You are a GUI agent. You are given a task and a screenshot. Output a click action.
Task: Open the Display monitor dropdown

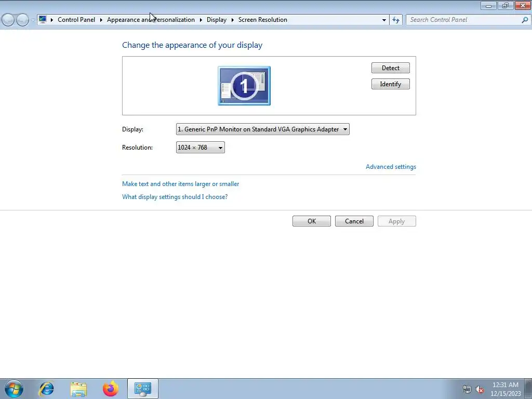tap(262, 129)
